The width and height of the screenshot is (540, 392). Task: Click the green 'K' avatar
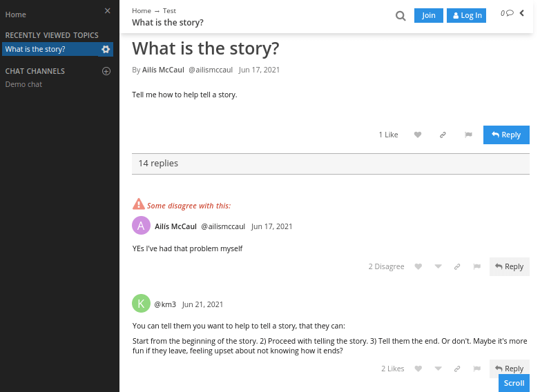pyautogui.click(x=141, y=304)
